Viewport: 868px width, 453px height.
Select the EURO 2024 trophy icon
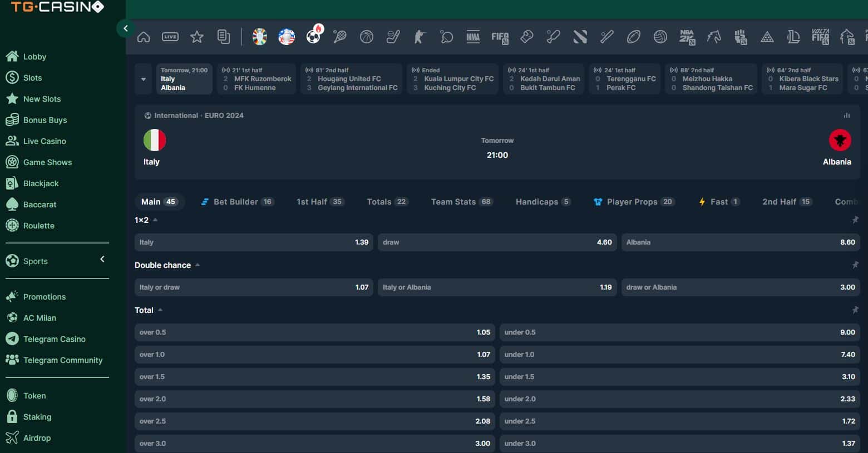(x=260, y=37)
